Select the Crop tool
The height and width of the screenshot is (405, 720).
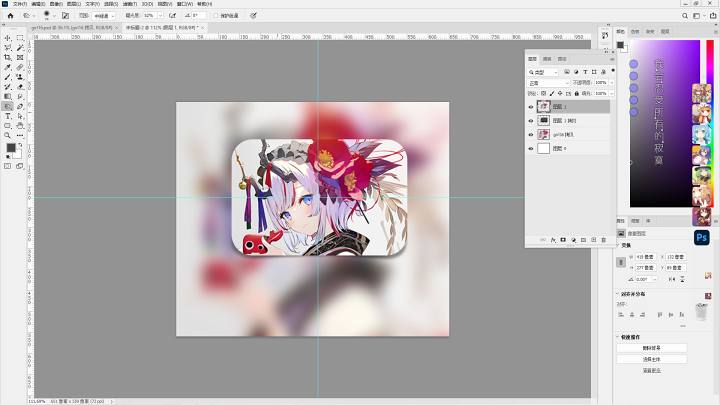[8, 57]
